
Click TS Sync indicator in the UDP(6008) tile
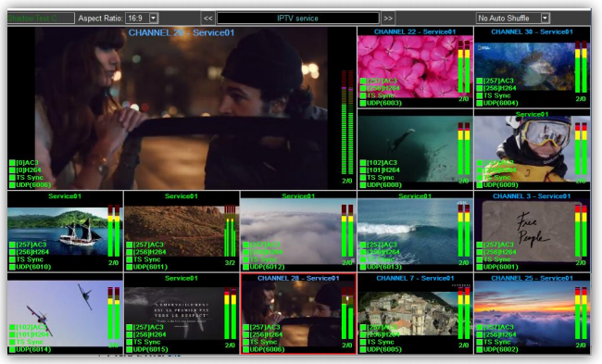point(363,178)
